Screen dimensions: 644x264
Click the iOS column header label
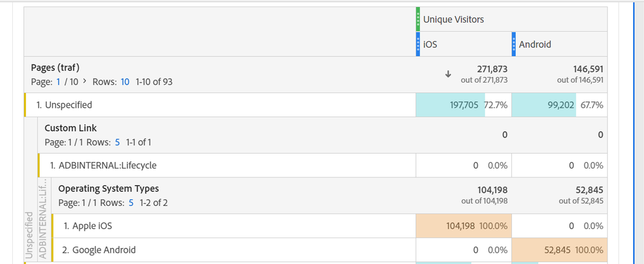pos(430,45)
